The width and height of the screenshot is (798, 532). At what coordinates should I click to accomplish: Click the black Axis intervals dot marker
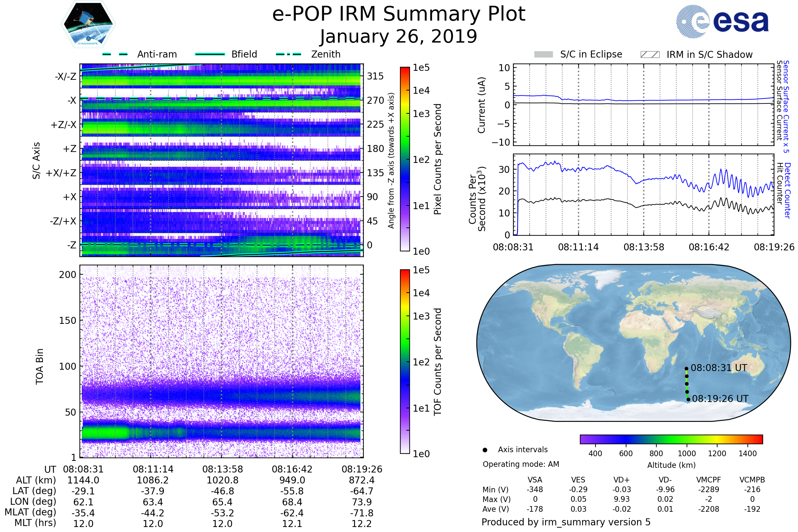(x=485, y=450)
